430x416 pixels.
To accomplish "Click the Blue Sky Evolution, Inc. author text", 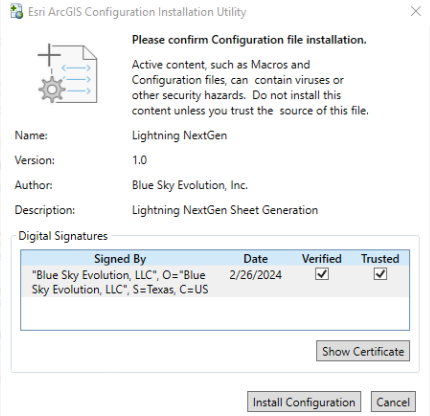I will coord(190,185).
